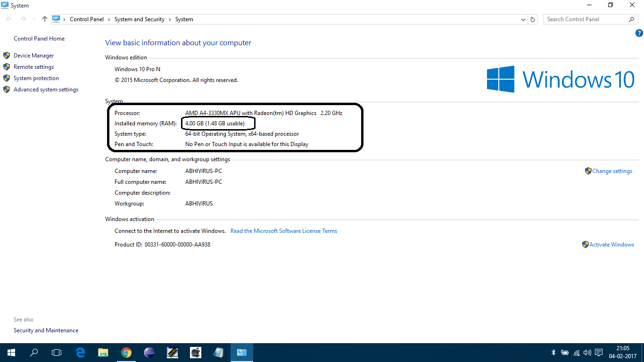Switch to Google Chrome in taskbar

[126, 353]
